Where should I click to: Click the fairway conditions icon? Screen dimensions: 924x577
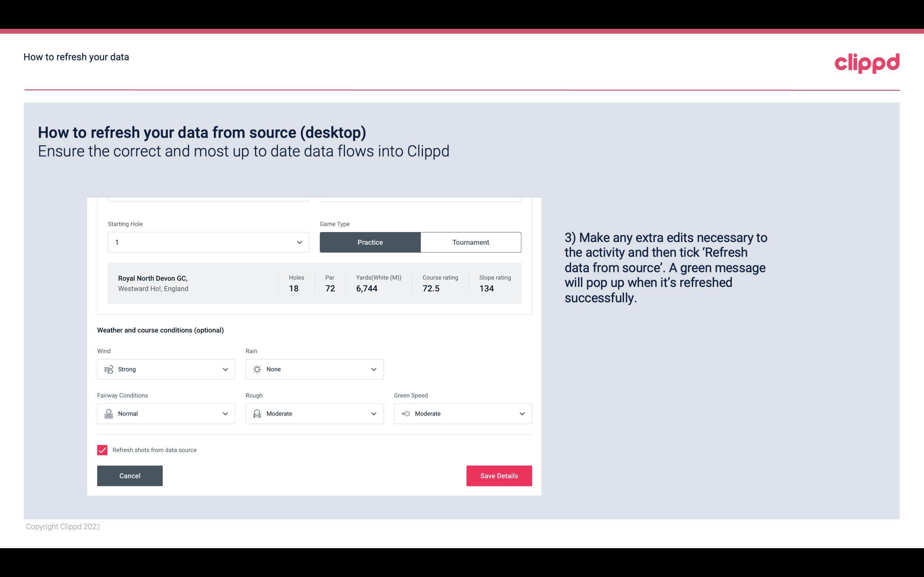[x=108, y=413]
